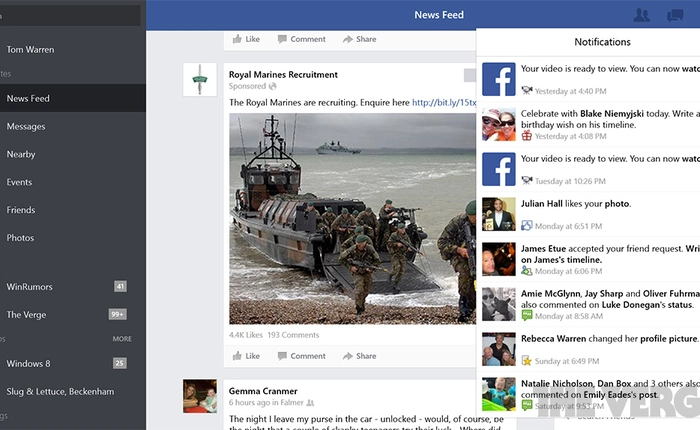Open Gemma Cranmer's profile name
This screenshot has width=700, height=430.
click(x=263, y=391)
